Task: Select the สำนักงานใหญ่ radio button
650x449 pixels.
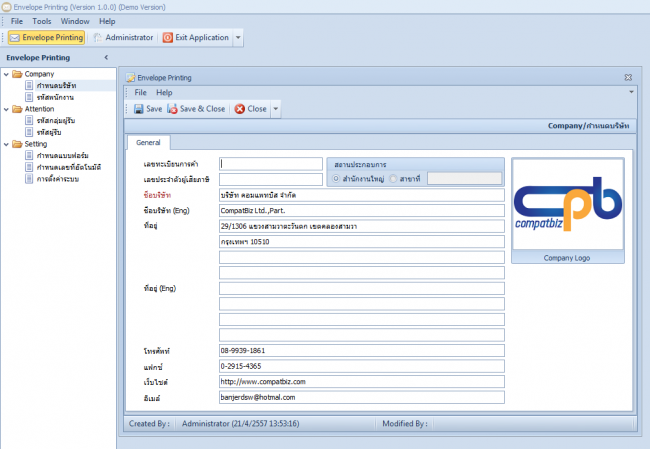Action: [336, 179]
